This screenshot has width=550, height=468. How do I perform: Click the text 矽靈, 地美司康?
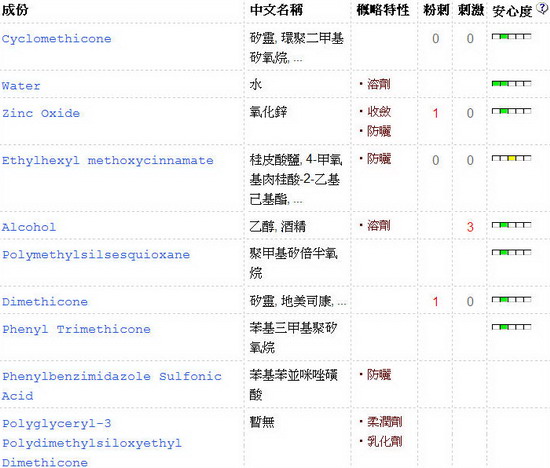[291, 301]
